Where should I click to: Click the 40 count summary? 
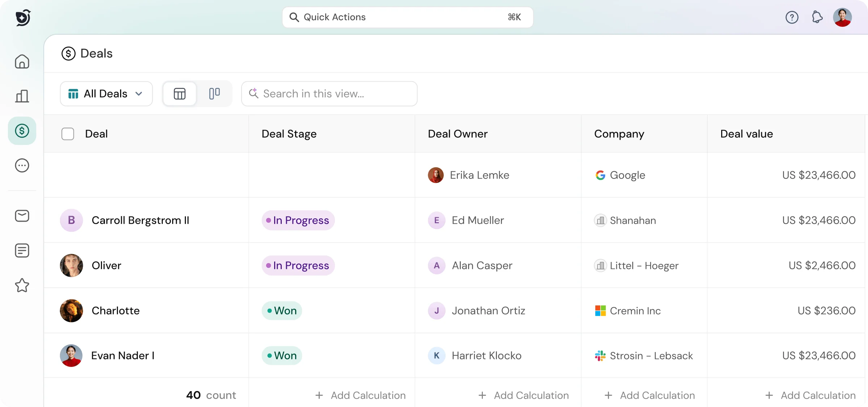tap(211, 395)
